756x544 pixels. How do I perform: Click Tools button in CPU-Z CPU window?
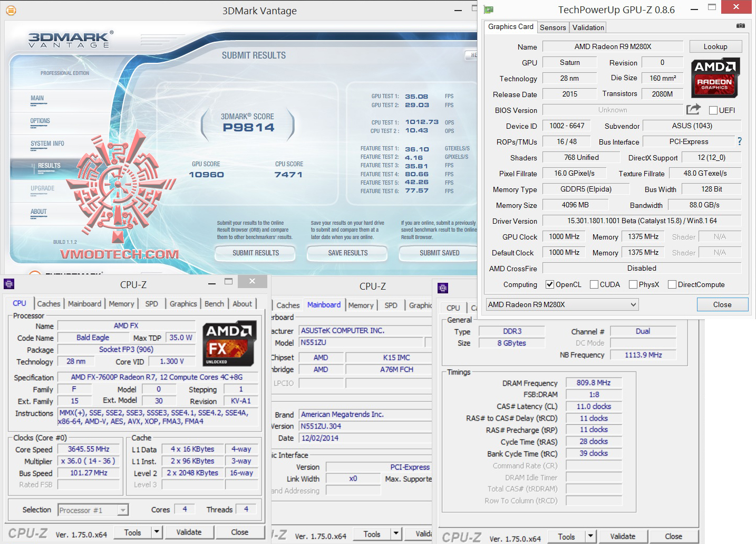[x=133, y=532]
